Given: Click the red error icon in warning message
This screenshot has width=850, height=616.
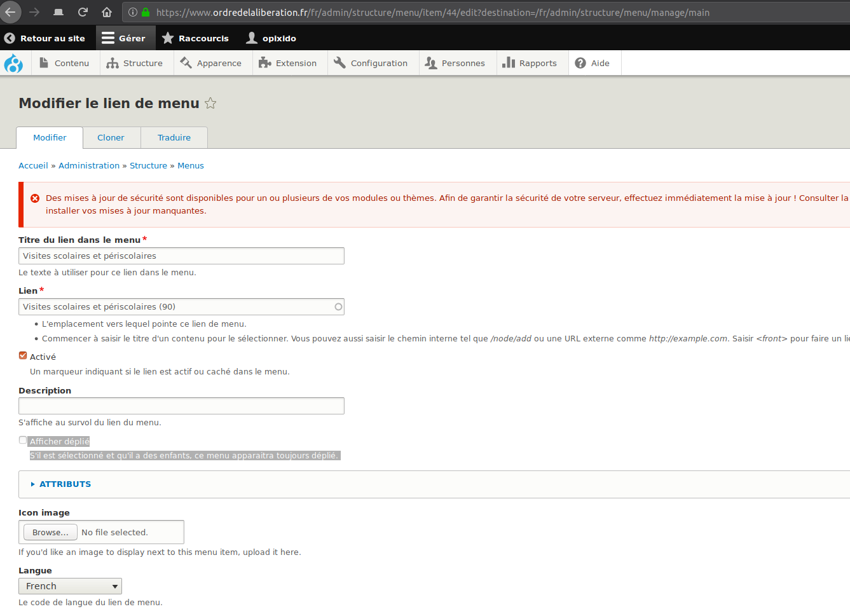Looking at the screenshot, I should 35,198.
